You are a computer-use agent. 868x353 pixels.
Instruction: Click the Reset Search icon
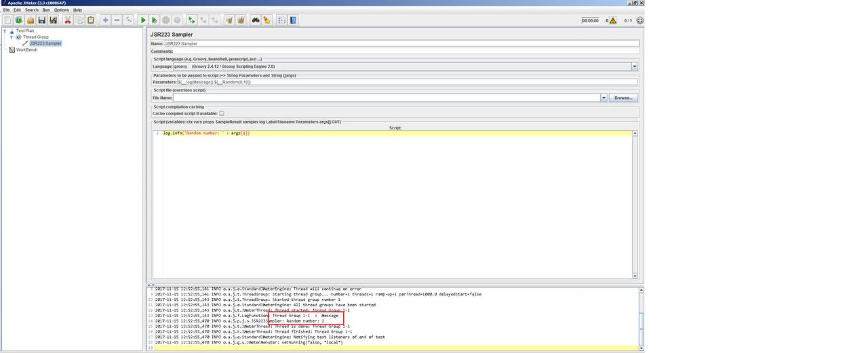267,20
